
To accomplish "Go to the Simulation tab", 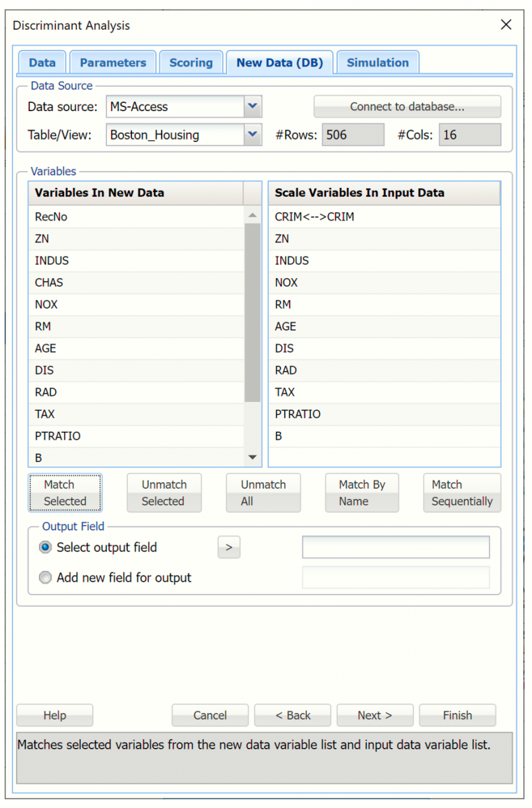I will coord(377,63).
